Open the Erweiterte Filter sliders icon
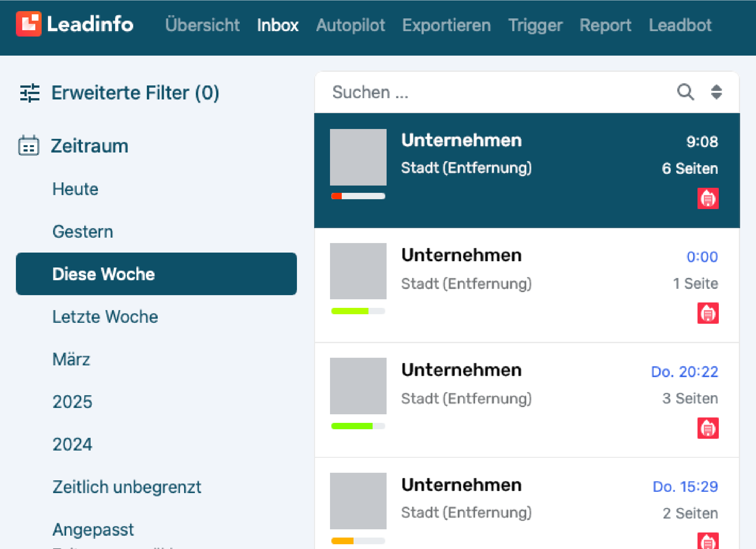This screenshot has width=756, height=549. pyautogui.click(x=30, y=92)
